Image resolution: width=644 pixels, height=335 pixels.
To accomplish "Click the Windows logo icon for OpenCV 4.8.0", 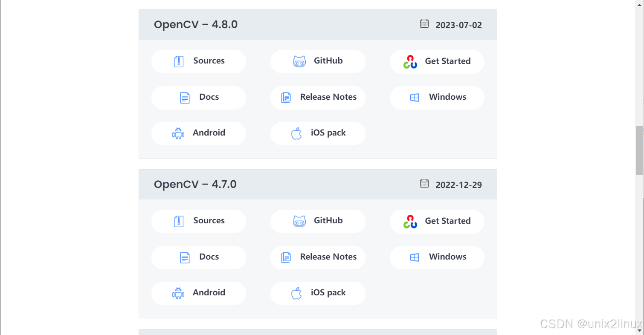I will pos(415,98).
